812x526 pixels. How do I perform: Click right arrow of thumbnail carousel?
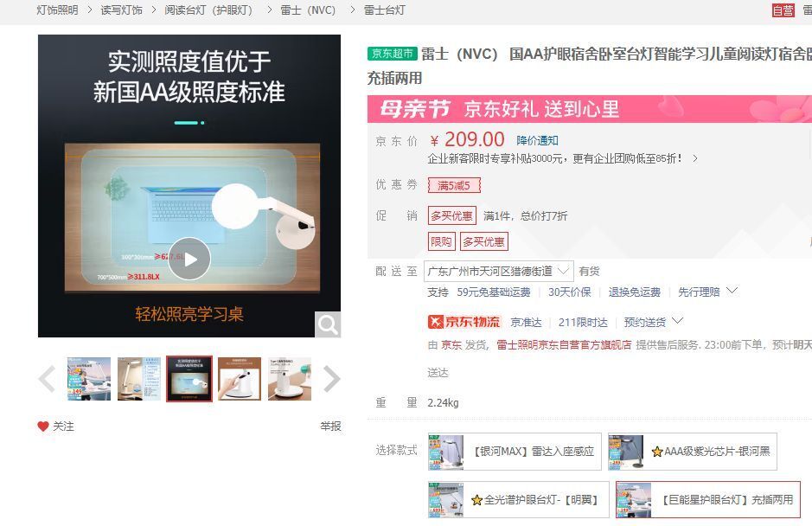point(331,379)
